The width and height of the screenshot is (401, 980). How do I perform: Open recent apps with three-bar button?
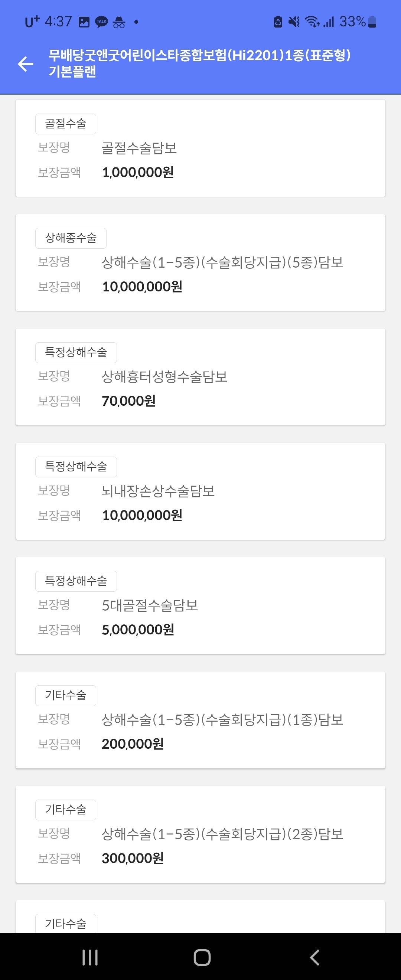pyautogui.click(x=90, y=957)
